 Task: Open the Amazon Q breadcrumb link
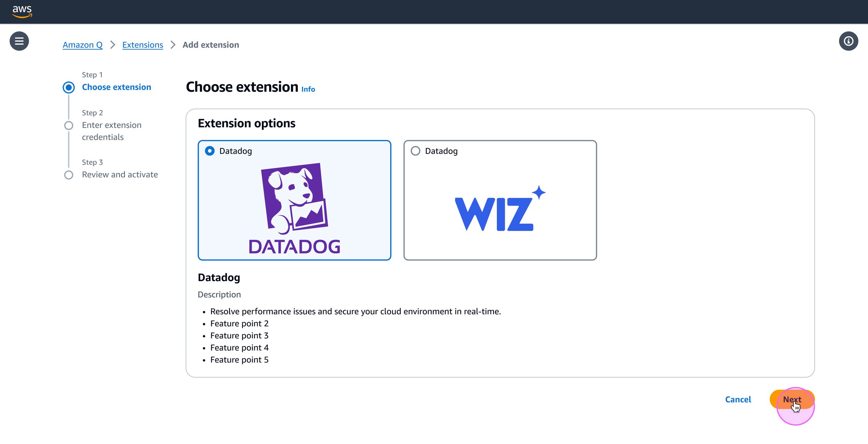[83, 45]
